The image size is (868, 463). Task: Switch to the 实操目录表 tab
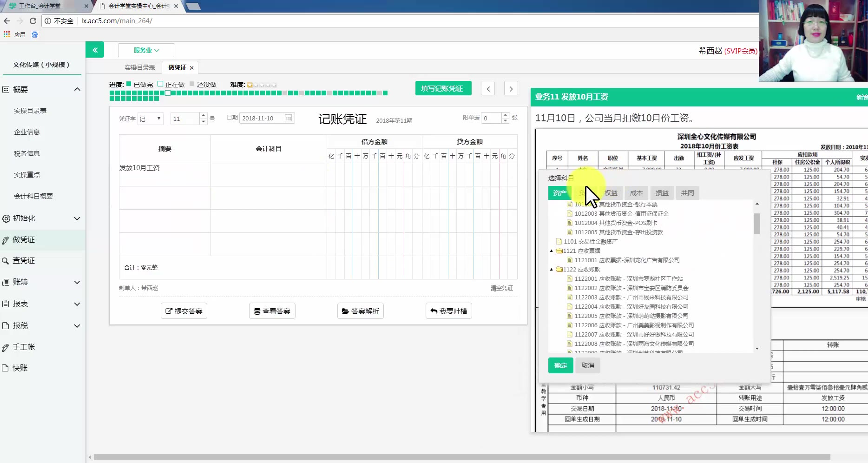[139, 67]
